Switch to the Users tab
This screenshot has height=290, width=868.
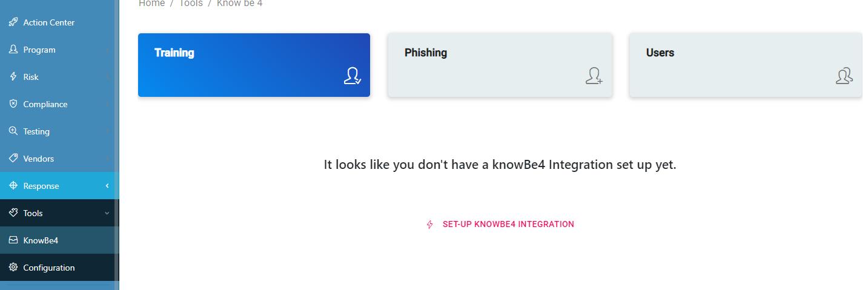[745, 65]
